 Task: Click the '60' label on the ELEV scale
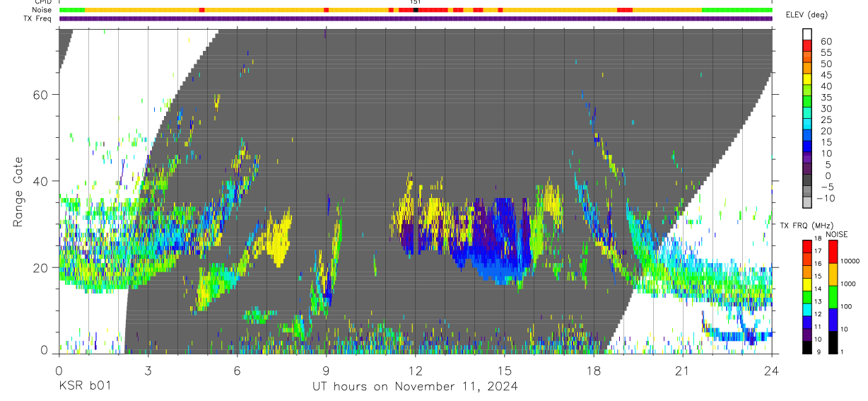pos(826,41)
